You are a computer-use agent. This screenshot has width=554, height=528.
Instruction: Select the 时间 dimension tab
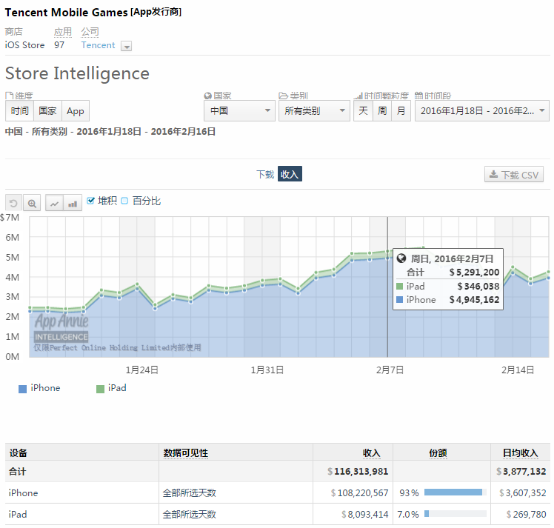19,111
